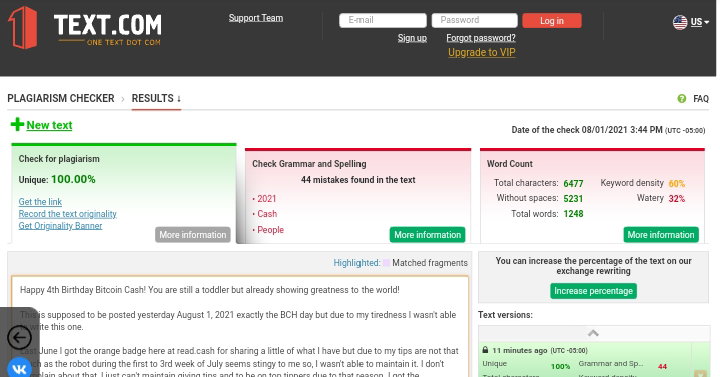
Task: Select the misspelled word 2021
Action: tap(266, 199)
